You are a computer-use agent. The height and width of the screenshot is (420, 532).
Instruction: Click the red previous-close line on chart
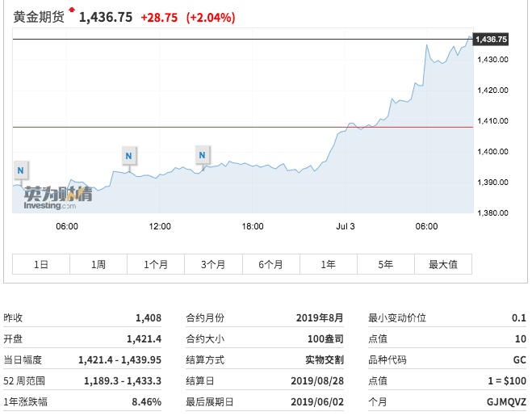pyautogui.click(x=242, y=127)
